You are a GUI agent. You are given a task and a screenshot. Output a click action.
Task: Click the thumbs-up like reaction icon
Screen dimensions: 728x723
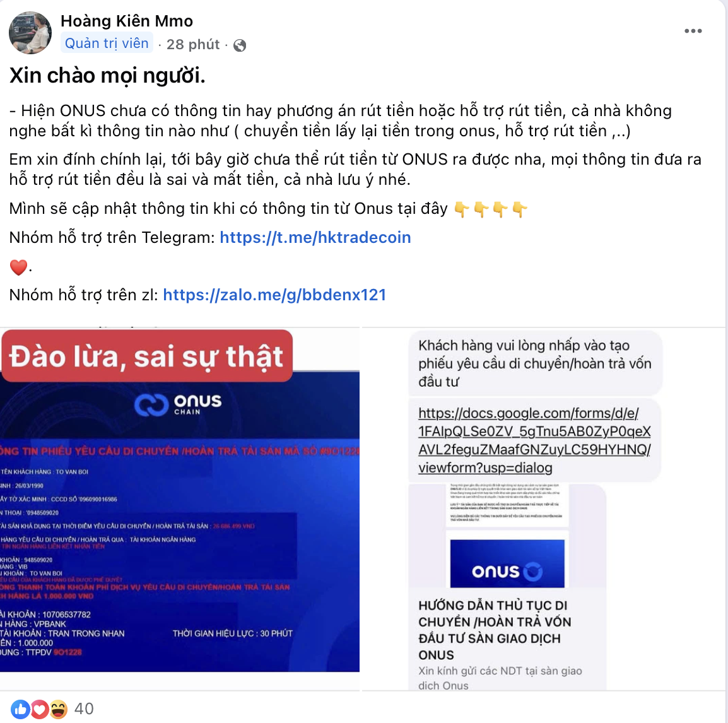(x=20, y=708)
